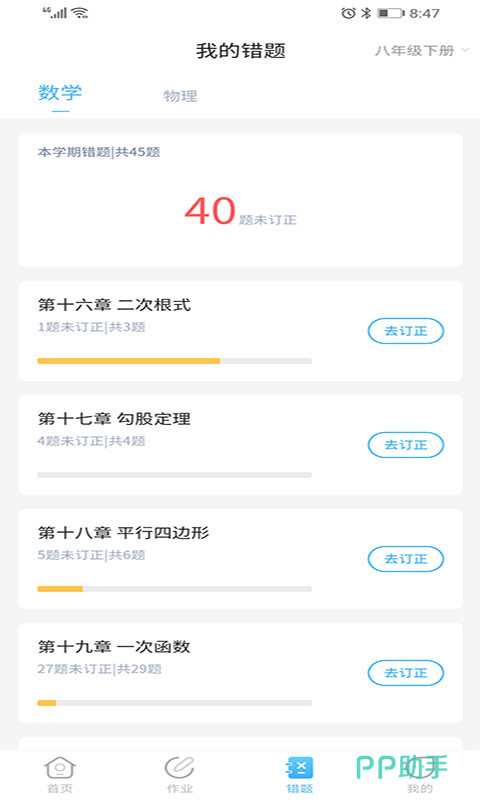Viewport: 480px width, 800px height.
Task: Click 去订正 for 第十九章 一次函数
Action: (x=406, y=673)
